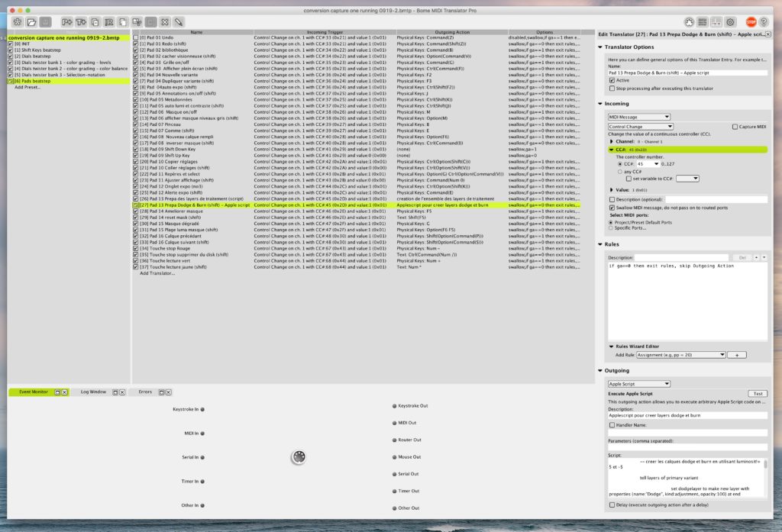Image resolution: width=782 pixels, height=532 pixels.
Task: Click the New Project toolbar icon
Action: (x=18, y=22)
